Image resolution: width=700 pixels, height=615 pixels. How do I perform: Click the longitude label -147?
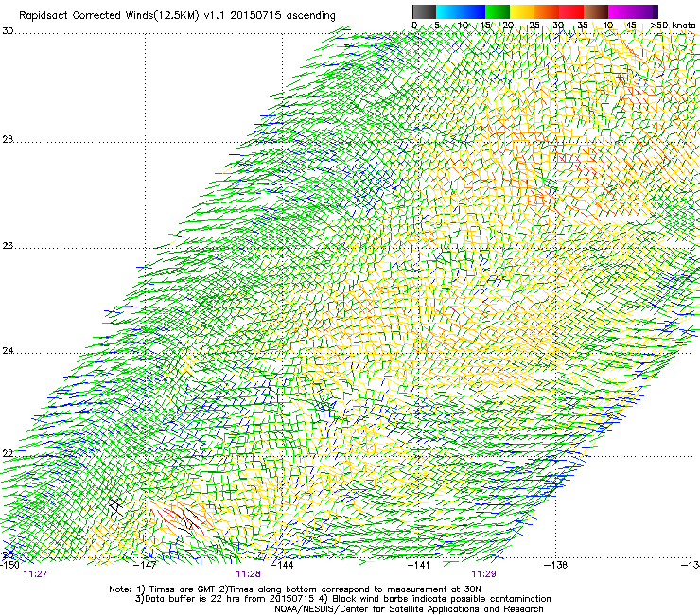point(145,565)
